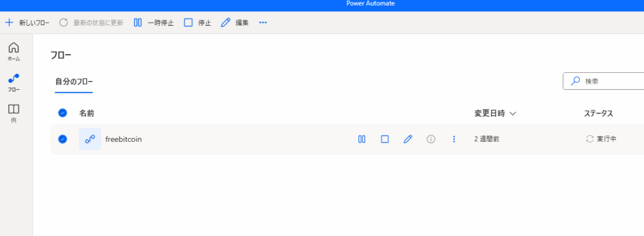Click the フロー page heading
Viewport: 644px width, 236px height.
(61, 55)
